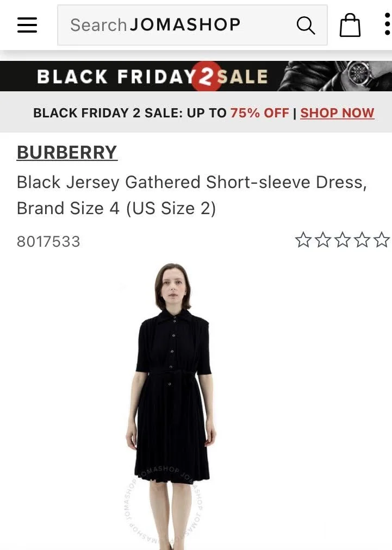Open the hamburger navigation menu

[x=27, y=25]
